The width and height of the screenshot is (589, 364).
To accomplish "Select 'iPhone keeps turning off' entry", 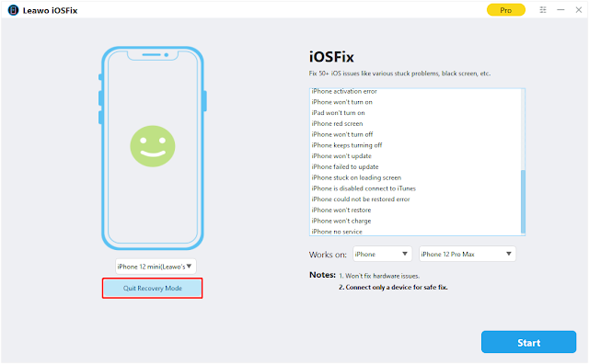I will 347,145.
